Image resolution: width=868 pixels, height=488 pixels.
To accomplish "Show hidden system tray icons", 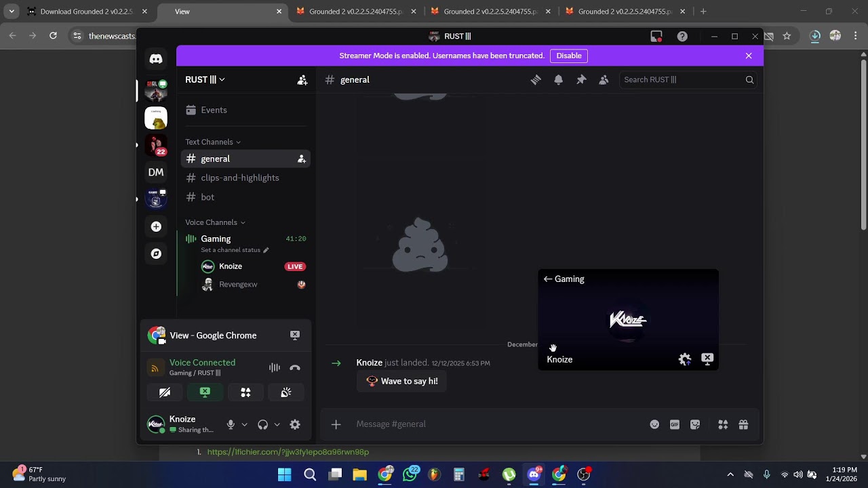I will [x=730, y=474].
